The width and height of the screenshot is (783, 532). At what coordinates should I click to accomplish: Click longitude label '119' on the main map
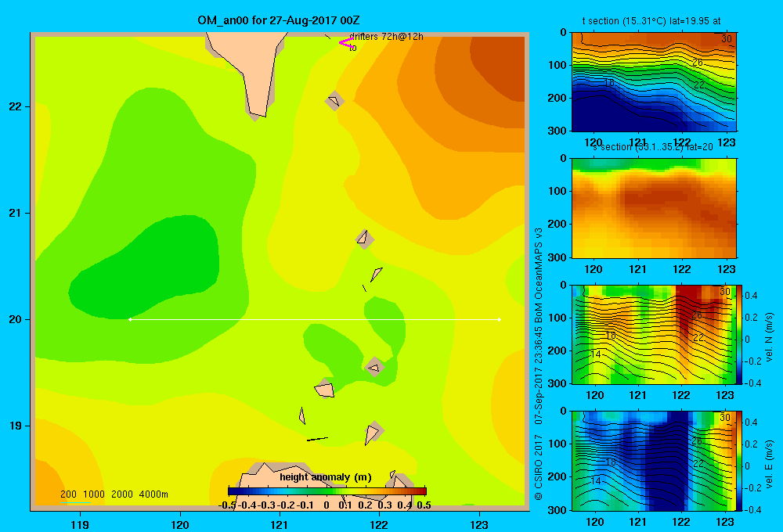pos(80,524)
